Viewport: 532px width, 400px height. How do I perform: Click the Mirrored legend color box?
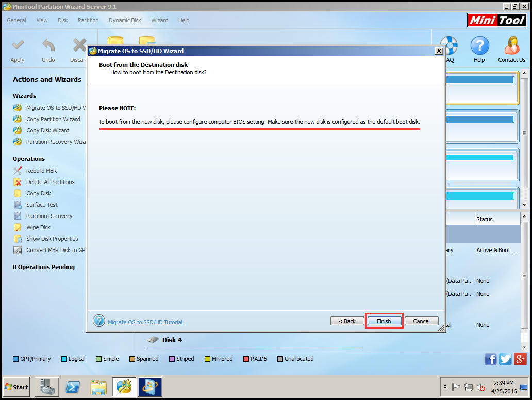[x=208, y=359]
